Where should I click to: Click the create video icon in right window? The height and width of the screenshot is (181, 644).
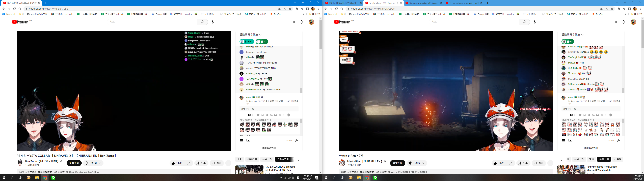click(x=615, y=22)
